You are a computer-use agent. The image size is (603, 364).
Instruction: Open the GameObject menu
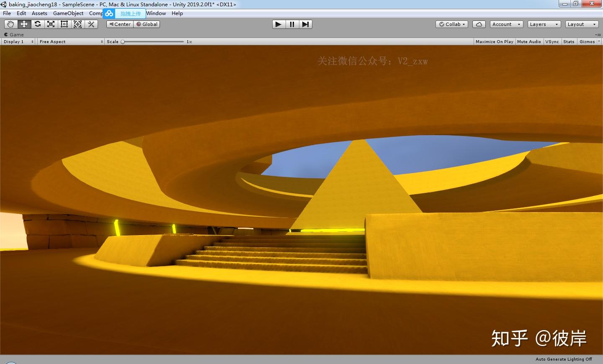[x=68, y=13]
